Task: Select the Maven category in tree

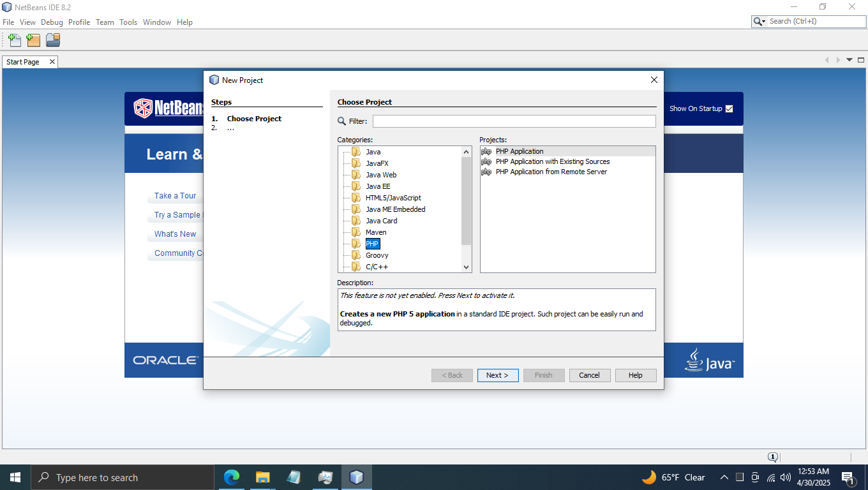Action: (376, 232)
